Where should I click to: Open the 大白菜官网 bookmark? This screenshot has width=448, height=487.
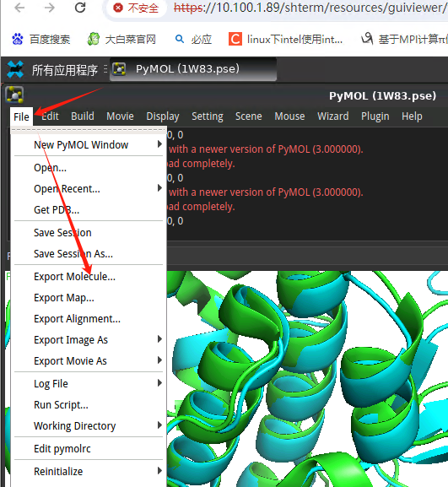(121, 40)
